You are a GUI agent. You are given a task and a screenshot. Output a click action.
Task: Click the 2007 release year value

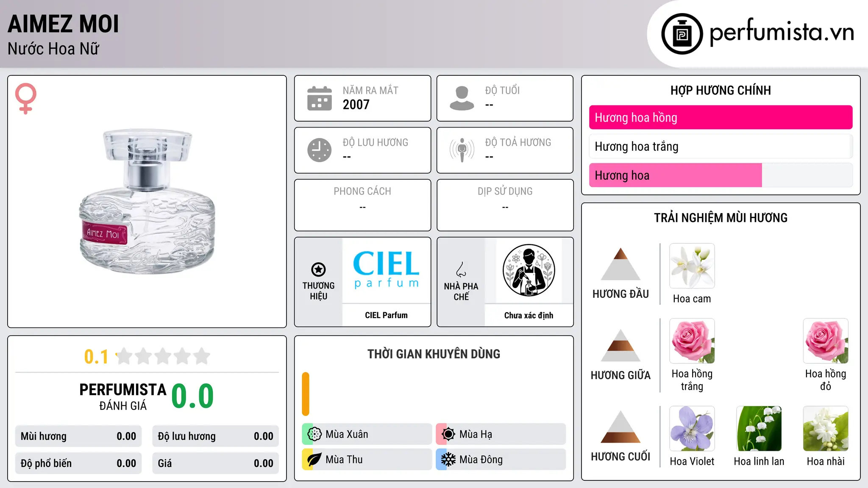coord(356,105)
